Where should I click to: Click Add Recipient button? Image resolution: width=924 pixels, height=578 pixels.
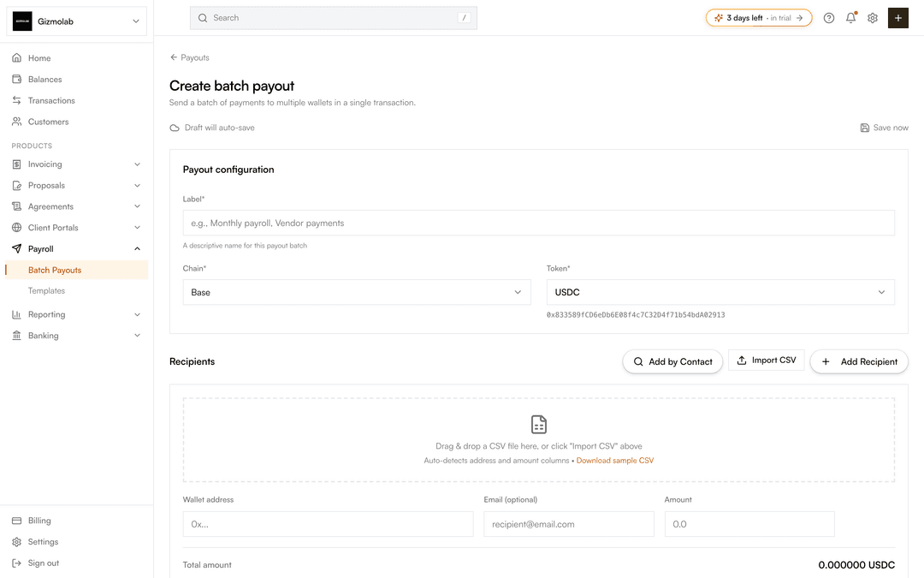pos(859,361)
